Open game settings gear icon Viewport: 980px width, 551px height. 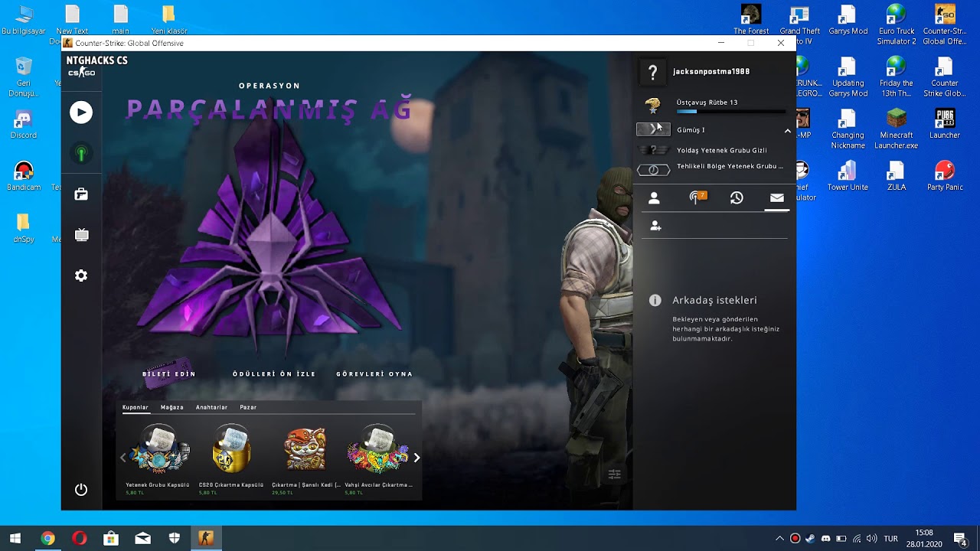coord(81,275)
